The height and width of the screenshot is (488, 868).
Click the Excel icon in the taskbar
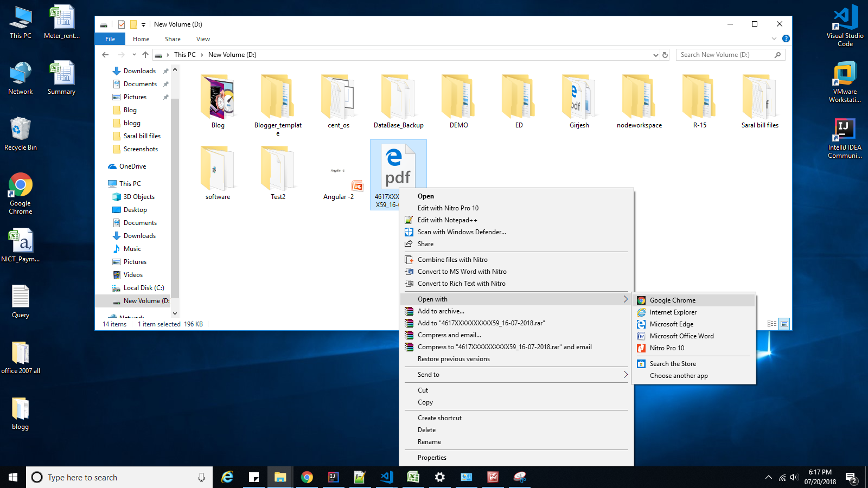point(413,477)
